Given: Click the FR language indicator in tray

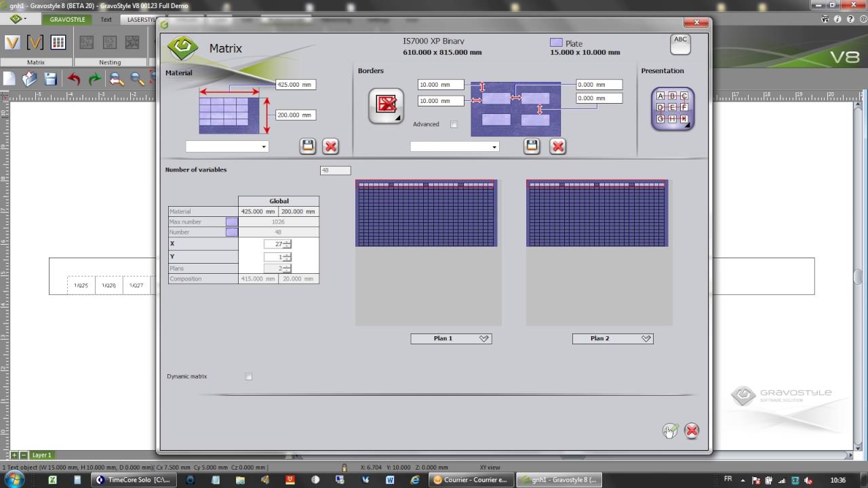Looking at the screenshot, I should point(728,479).
